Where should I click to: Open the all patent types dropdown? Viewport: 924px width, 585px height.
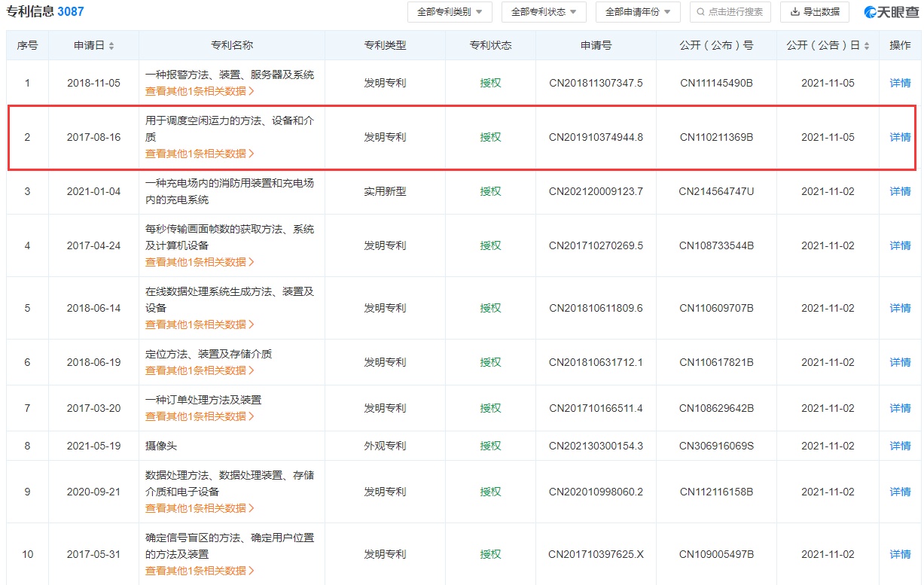click(450, 12)
